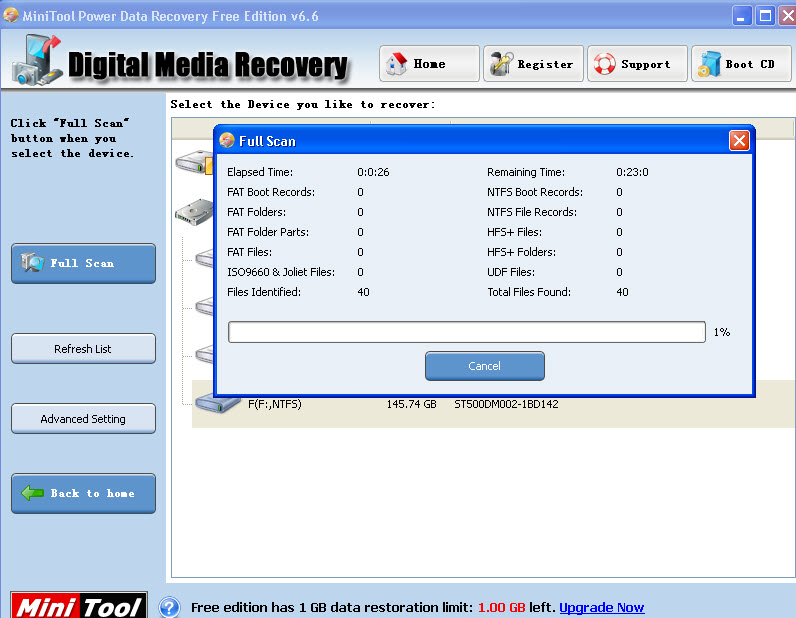Screen dimensions: 796x618
Task: Click the green arrow on Back to home
Action: point(32,493)
